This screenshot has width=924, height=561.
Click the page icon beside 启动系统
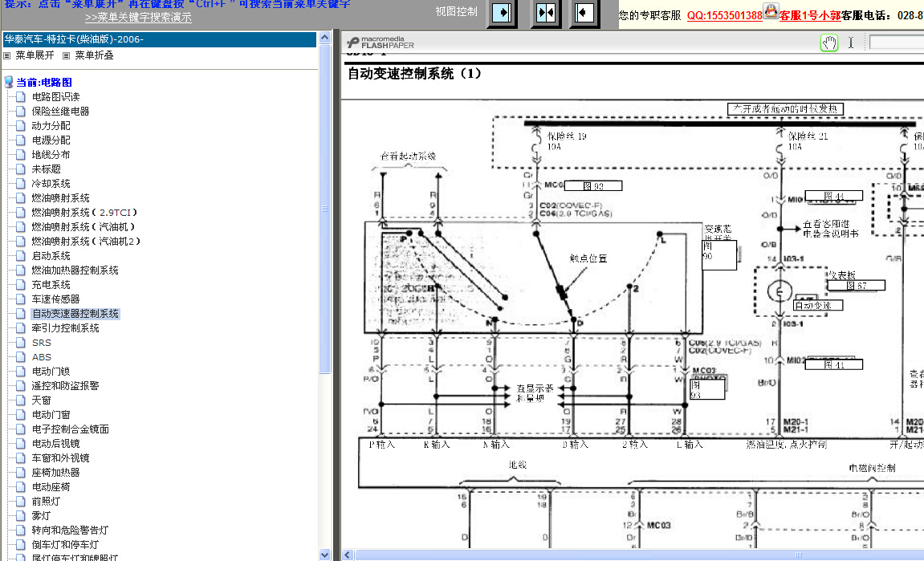coord(21,256)
